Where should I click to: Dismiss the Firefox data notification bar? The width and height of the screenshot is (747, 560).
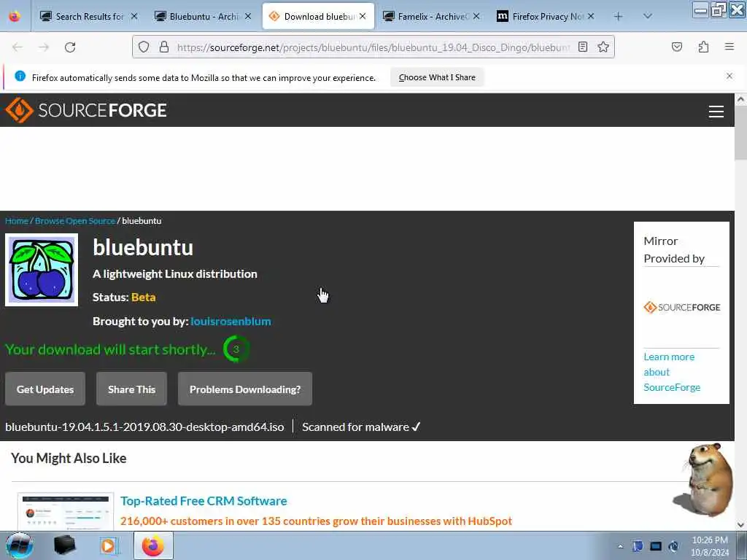click(729, 76)
